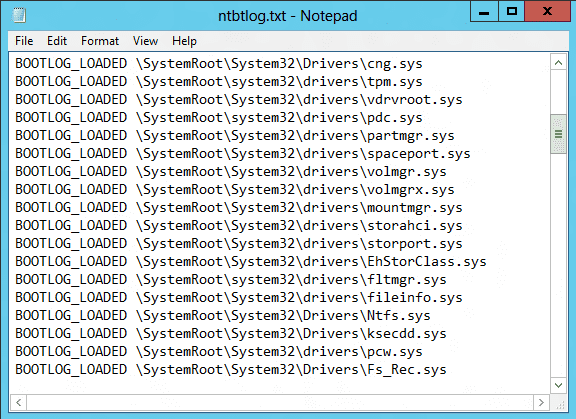Image resolution: width=576 pixels, height=419 pixels.
Task: Open the View menu
Action: coord(145,41)
